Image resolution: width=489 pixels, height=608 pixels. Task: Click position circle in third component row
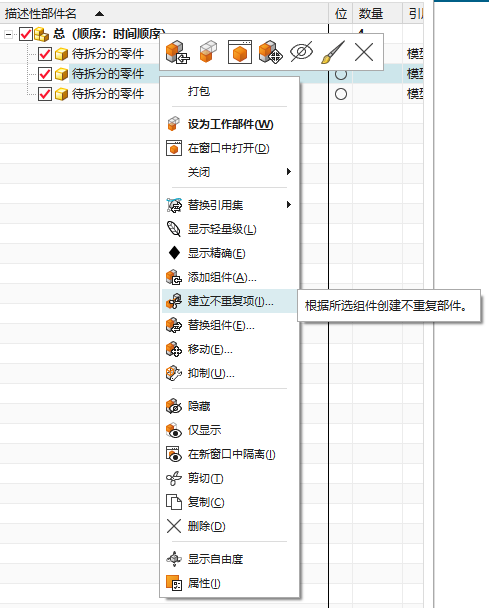pos(341,94)
